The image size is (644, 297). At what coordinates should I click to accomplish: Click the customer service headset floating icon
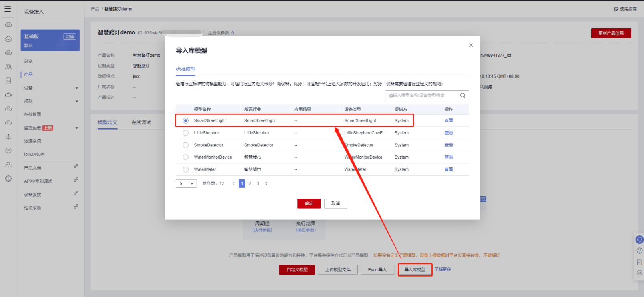[640, 240]
